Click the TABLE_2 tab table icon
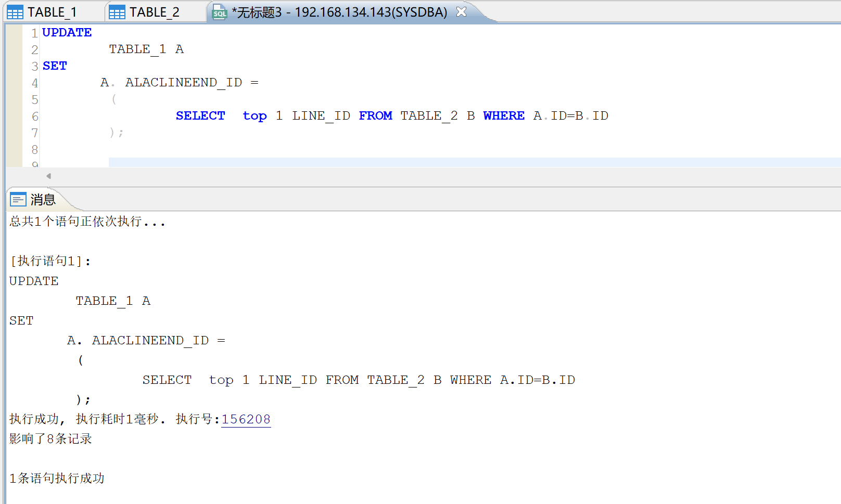Image resolution: width=841 pixels, height=504 pixels. [117, 12]
